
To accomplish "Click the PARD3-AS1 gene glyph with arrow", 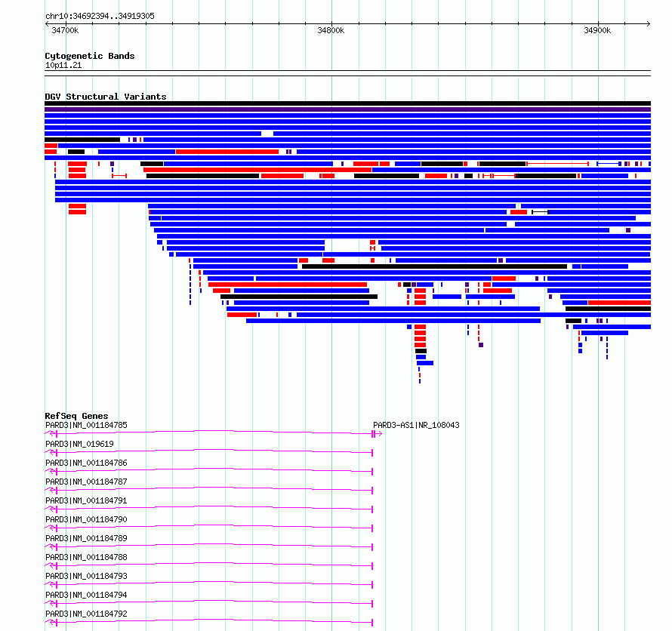I will point(377,434).
